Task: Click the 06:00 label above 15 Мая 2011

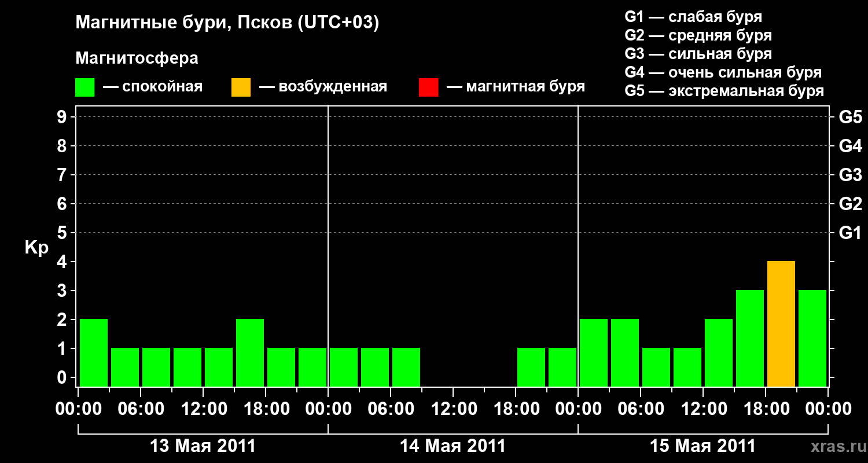Action: pyautogui.click(x=641, y=409)
